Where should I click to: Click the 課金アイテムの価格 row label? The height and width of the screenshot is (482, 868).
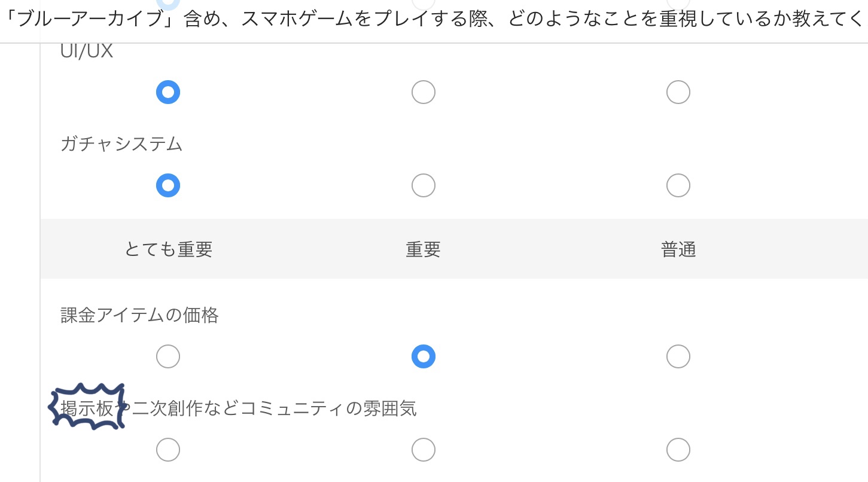click(x=140, y=315)
